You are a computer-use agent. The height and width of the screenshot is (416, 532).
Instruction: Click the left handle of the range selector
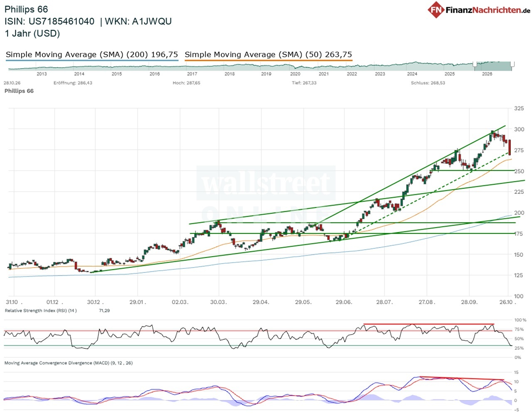point(475,64)
